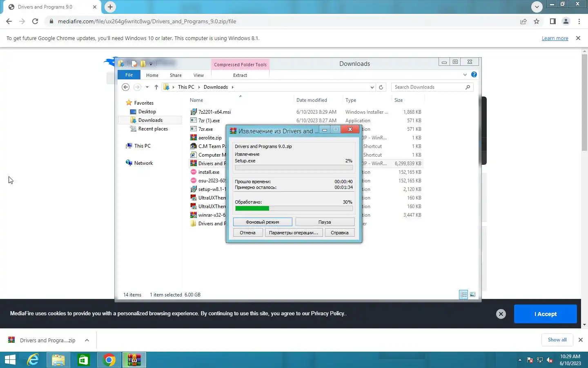Open Windows Store from the taskbar
The image size is (588, 368).
tap(84, 360)
